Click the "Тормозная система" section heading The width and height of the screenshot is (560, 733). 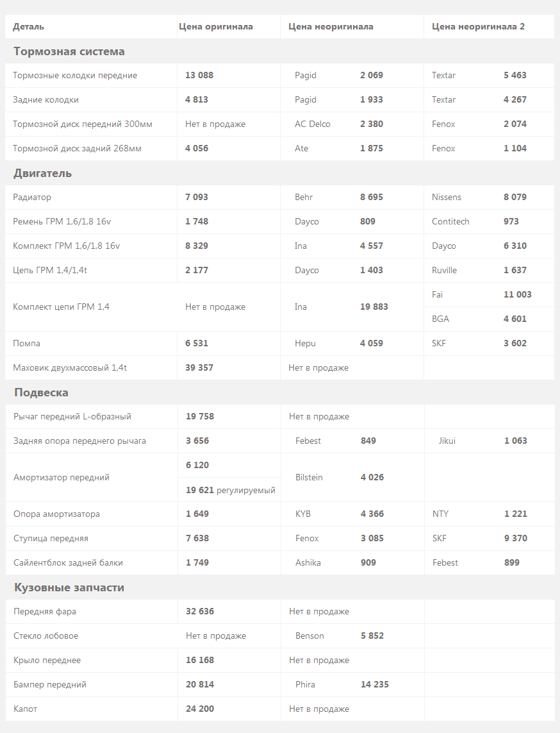point(69,51)
